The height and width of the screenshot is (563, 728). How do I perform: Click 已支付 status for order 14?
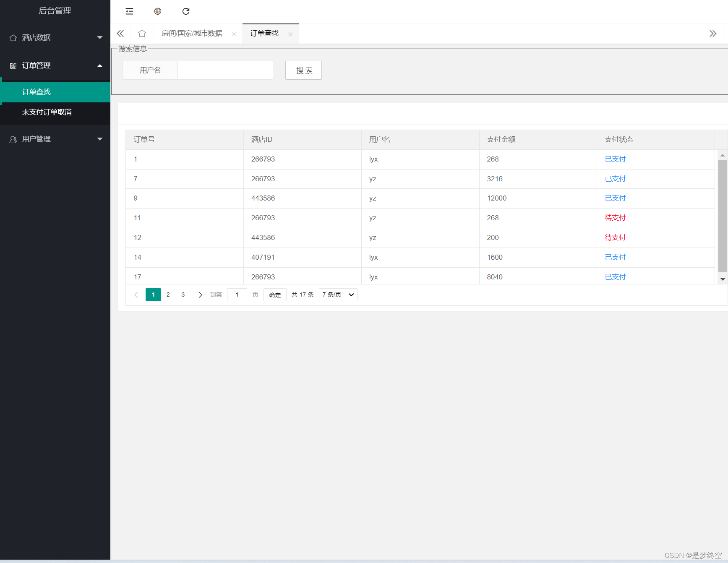tap(615, 257)
